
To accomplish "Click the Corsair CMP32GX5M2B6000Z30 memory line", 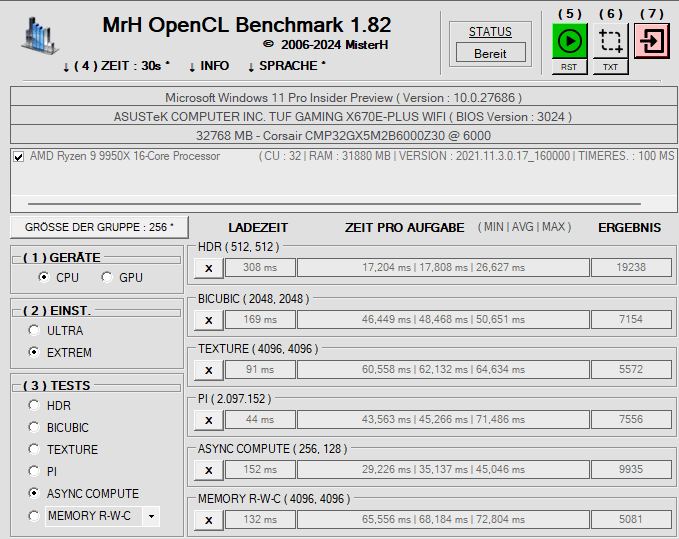I will coord(344,136).
